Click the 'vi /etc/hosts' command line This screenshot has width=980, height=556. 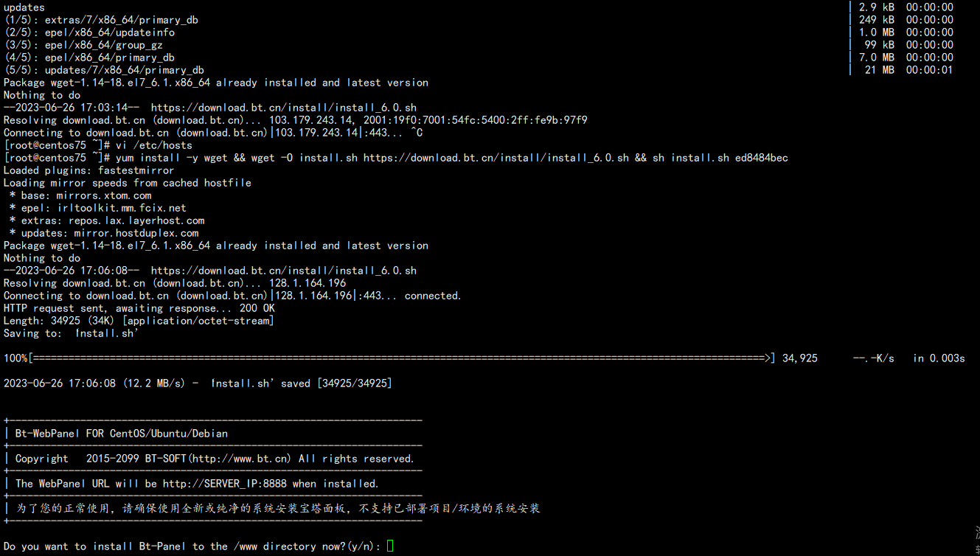pos(153,145)
